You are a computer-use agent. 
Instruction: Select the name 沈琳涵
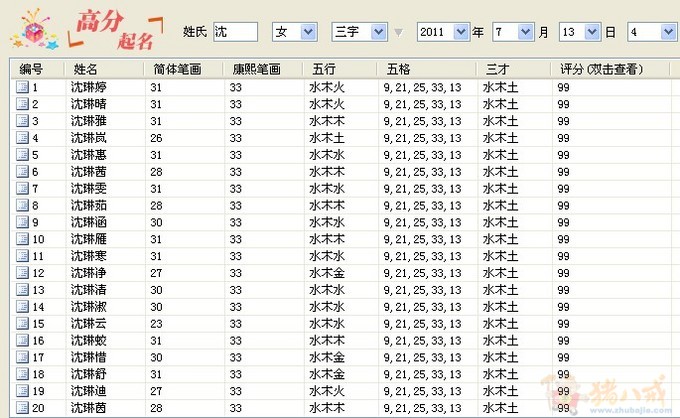tap(88, 222)
